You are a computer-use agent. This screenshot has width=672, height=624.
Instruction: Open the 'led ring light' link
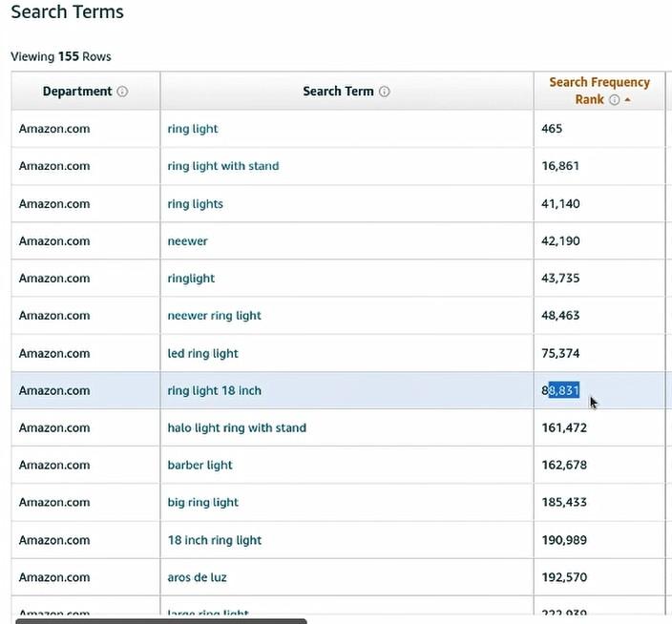(x=202, y=353)
